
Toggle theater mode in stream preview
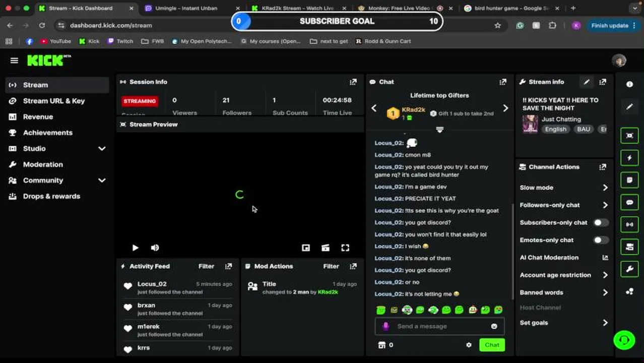(326, 248)
